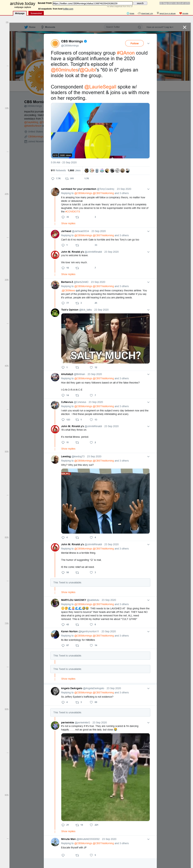Image resolution: width=193 pixels, height=868 pixels.
Task: Open the #QAnon hashtag link
Action: point(126,53)
